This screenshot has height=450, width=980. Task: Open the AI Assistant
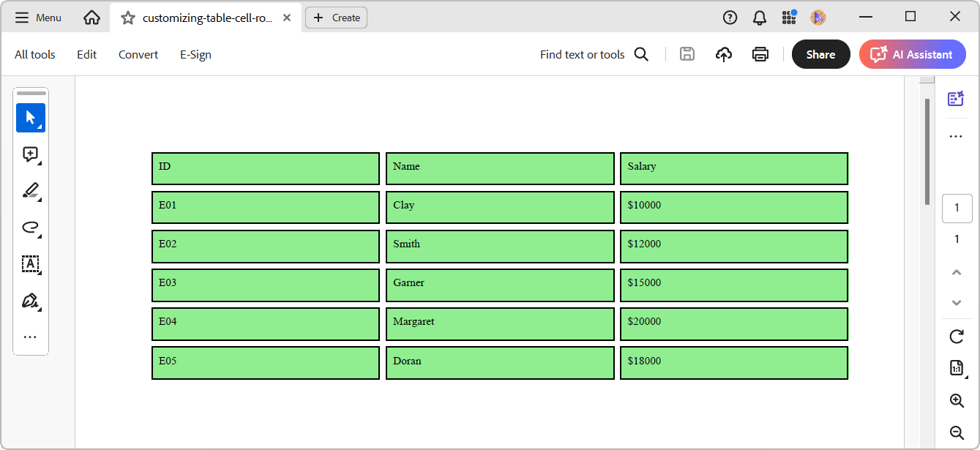[912, 54]
